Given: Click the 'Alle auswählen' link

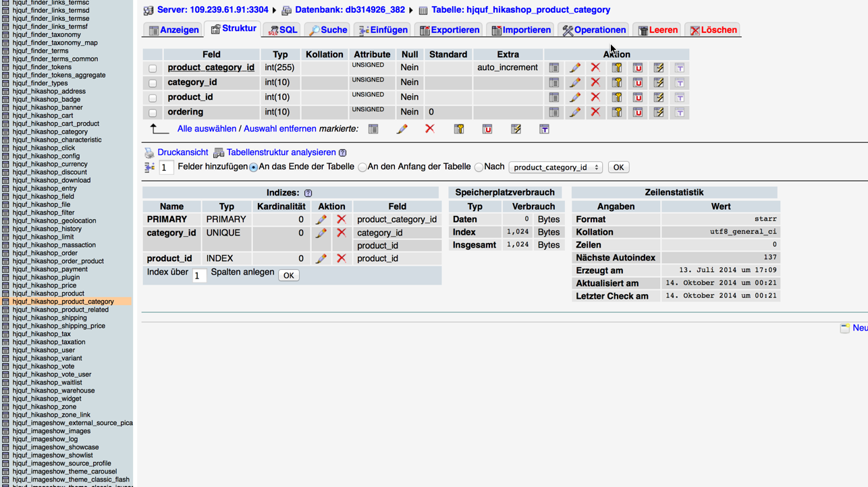Looking at the screenshot, I should [207, 129].
